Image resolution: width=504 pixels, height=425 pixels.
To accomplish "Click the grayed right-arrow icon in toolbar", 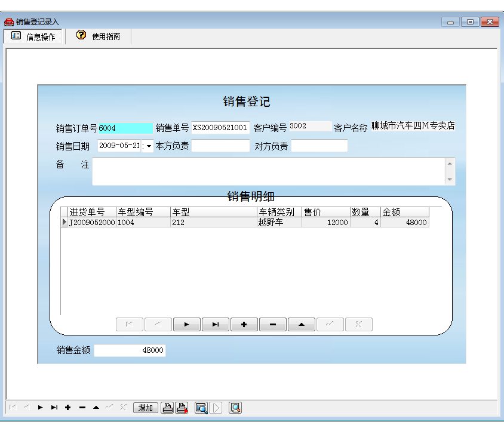I will pyautogui.click(x=216, y=408).
